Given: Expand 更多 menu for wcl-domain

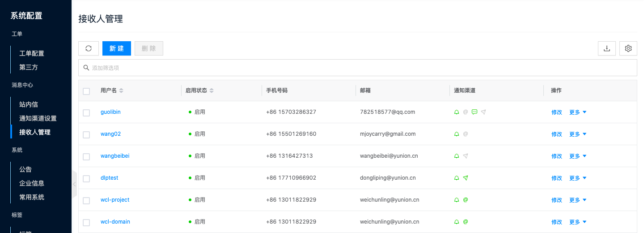Looking at the screenshot, I should pos(577,222).
